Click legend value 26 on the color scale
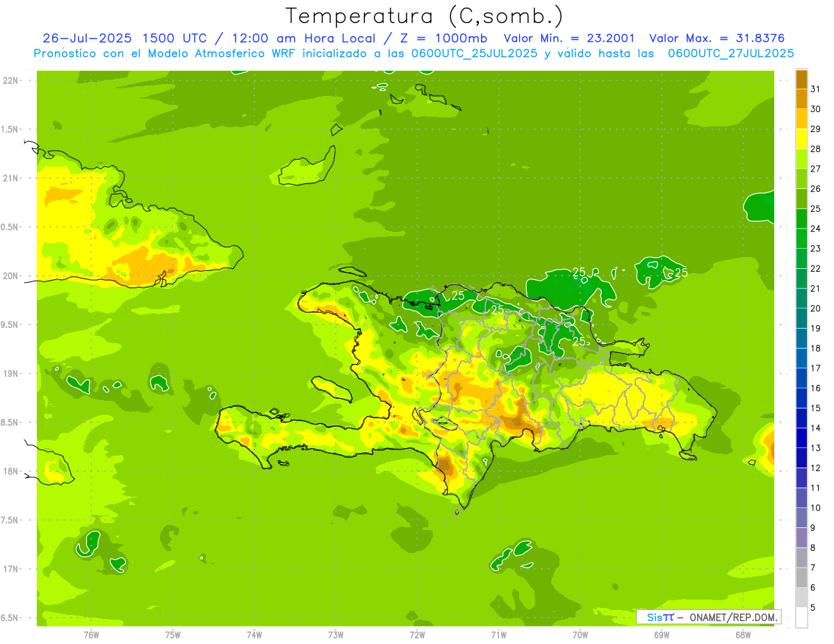This screenshot has width=834, height=644. pyautogui.click(x=815, y=188)
